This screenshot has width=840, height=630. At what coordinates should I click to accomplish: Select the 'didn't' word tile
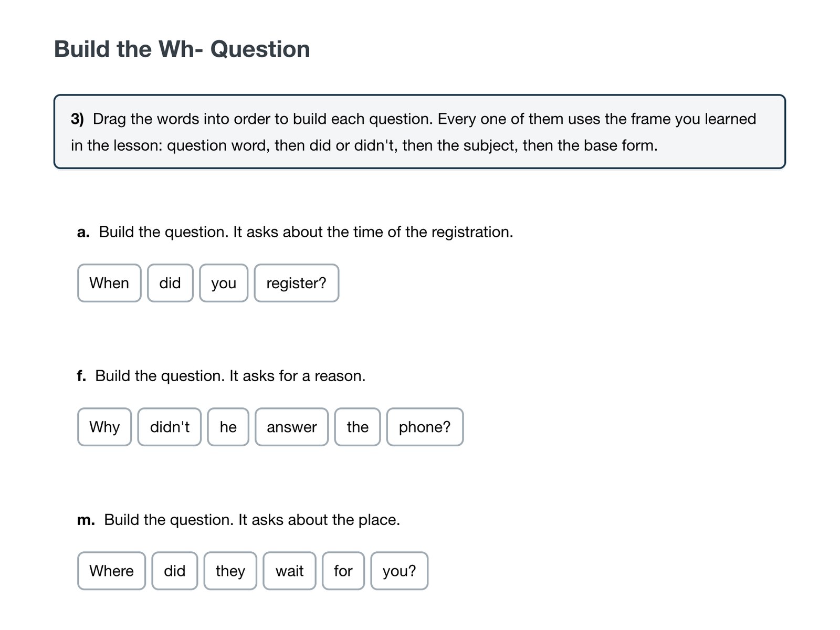click(x=170, y=427)
